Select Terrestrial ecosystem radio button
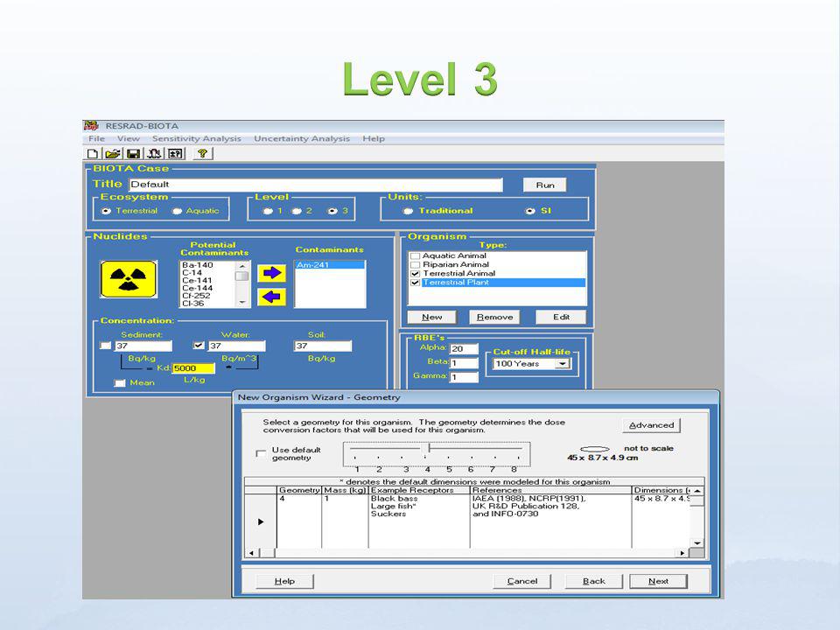 106,211
